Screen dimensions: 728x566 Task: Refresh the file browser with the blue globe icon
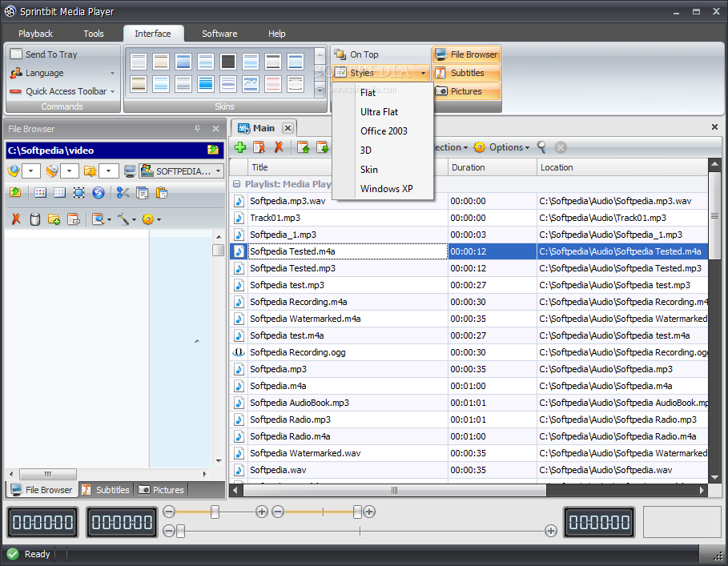click(99, 192)
